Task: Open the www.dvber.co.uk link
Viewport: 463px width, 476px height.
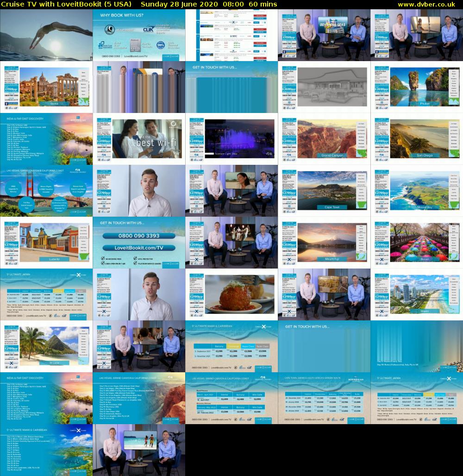Action: click(x=426, y=4)
